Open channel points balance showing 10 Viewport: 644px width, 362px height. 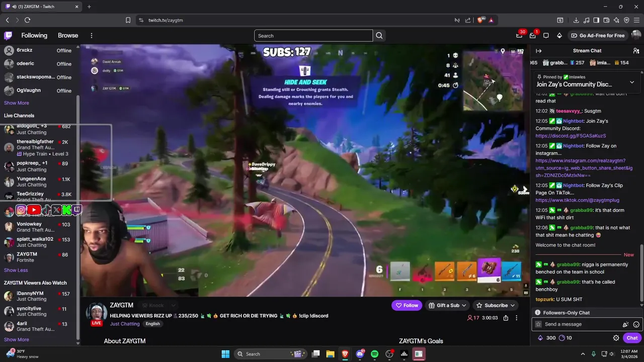pos(566,338)
